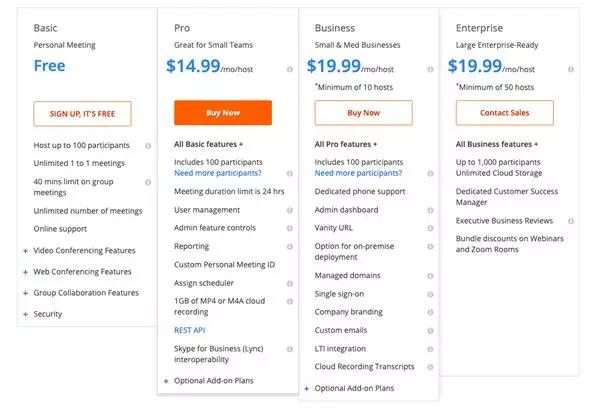The width and height of the screenshot is (596, 411).
Task: Click info icon next to Single sign-on
Action: click(430, 294)
